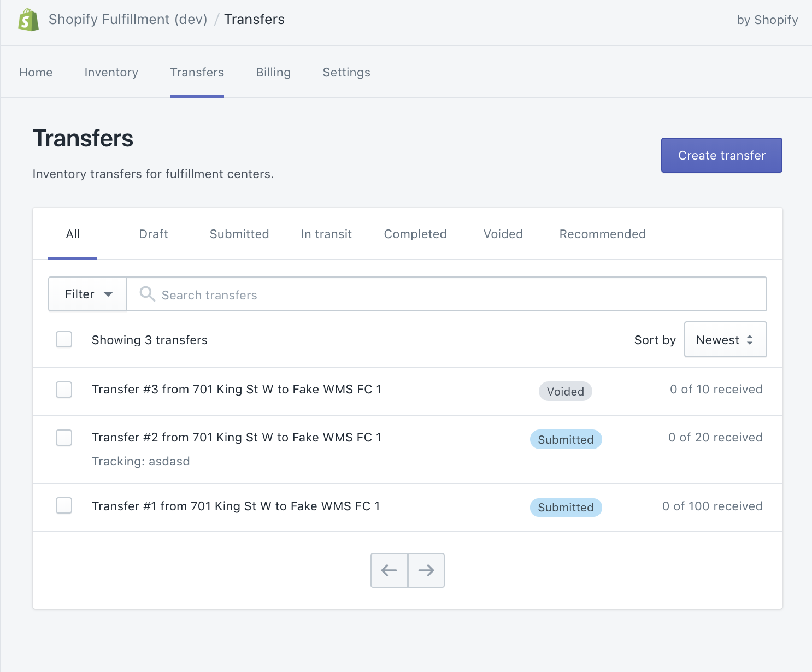The height and width of the screenshot is (672, 812).
Task: Click the 'Tracking: asdasd' text
Action: coord(141,461)
